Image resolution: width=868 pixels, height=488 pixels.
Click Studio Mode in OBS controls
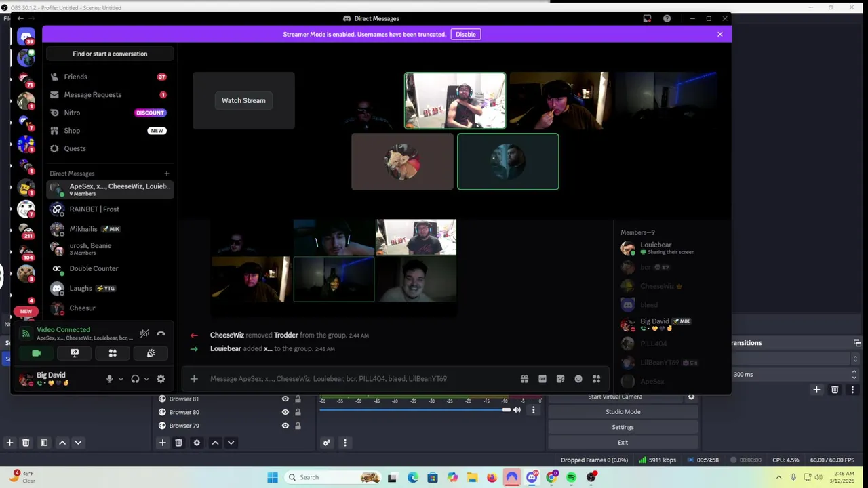(x=623, y=412)
